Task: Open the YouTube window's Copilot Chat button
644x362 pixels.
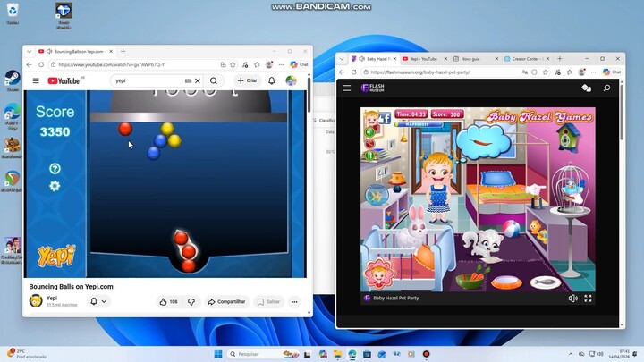Action: coord(300,65)
